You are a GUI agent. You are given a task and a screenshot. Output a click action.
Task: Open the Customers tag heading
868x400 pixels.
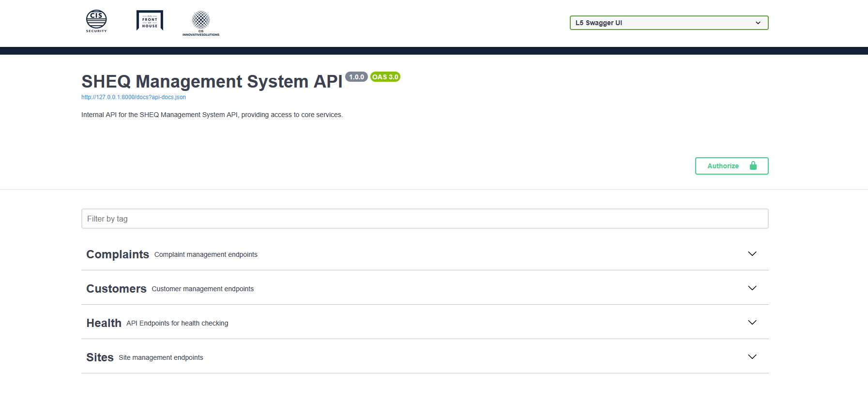click(116, 289)
